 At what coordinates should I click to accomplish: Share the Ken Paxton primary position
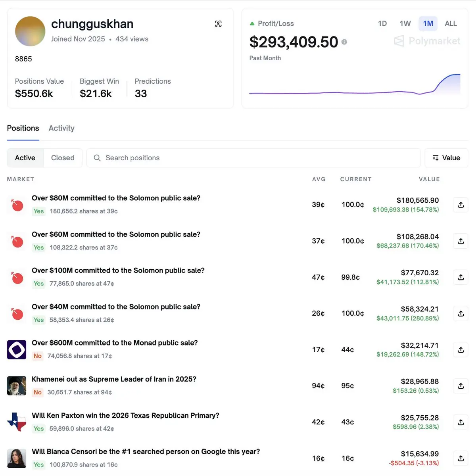461,422
